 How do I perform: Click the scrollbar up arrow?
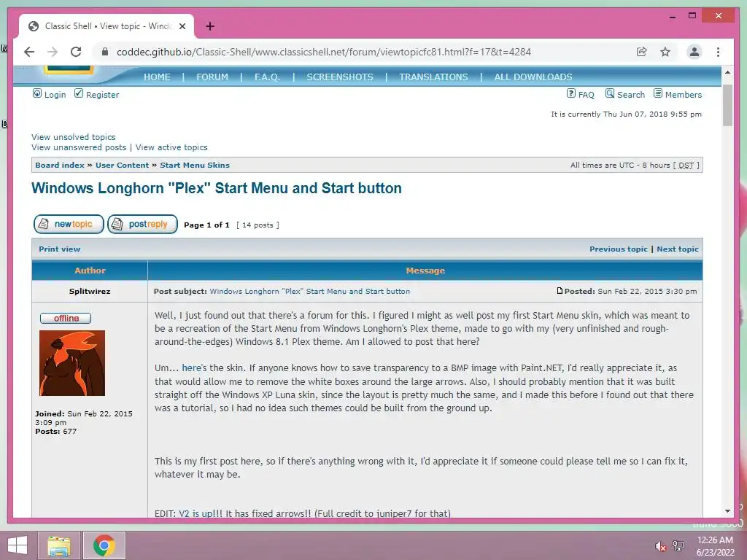tap(727, 72)
